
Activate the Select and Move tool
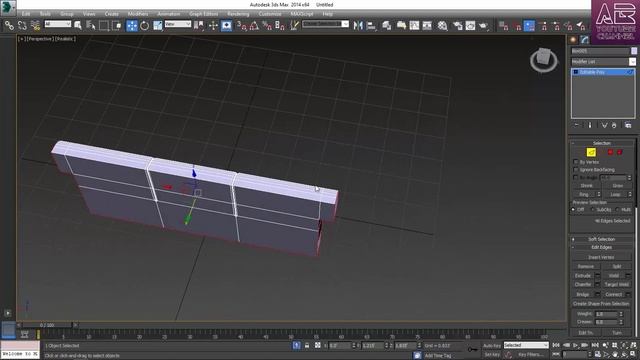[x=132, y=26]
